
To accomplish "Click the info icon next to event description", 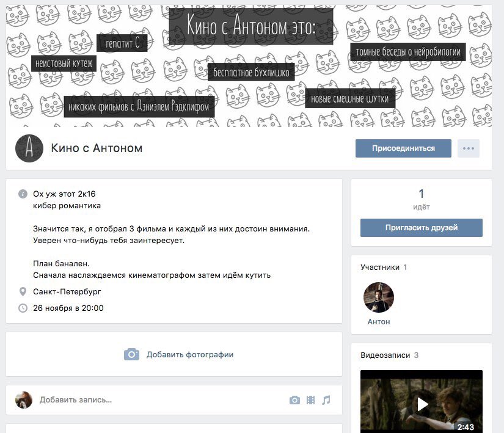I will coord(23,194).
